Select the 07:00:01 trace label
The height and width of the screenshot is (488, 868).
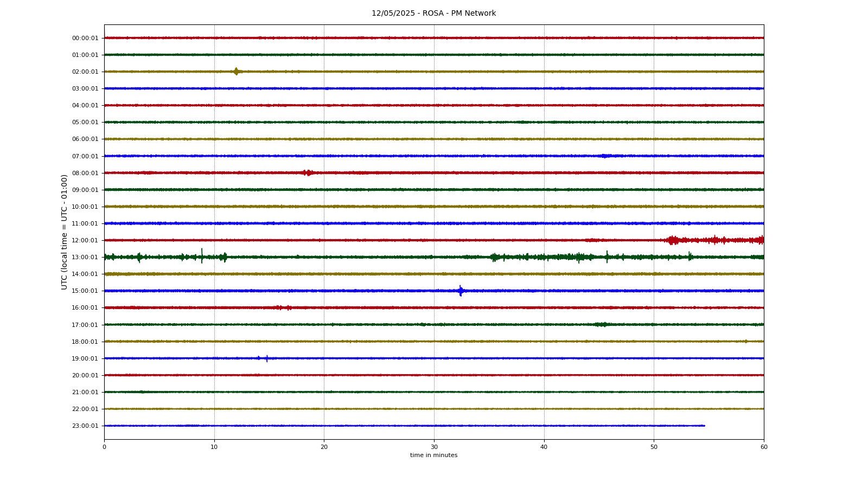tap(85, 156)
